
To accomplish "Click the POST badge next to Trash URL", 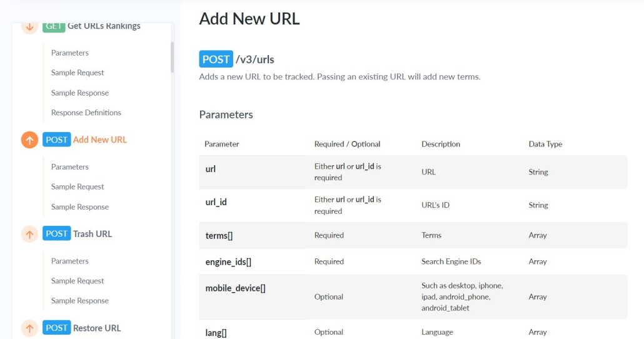I will point(57,234).
